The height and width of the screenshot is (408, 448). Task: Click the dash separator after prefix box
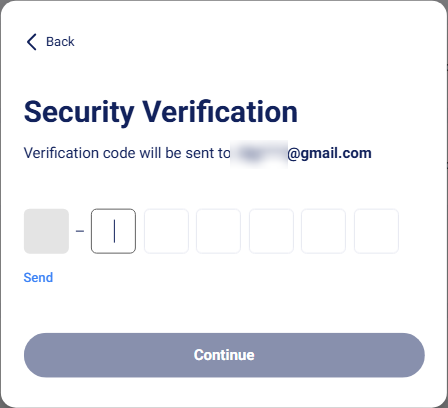click(80, 231)
